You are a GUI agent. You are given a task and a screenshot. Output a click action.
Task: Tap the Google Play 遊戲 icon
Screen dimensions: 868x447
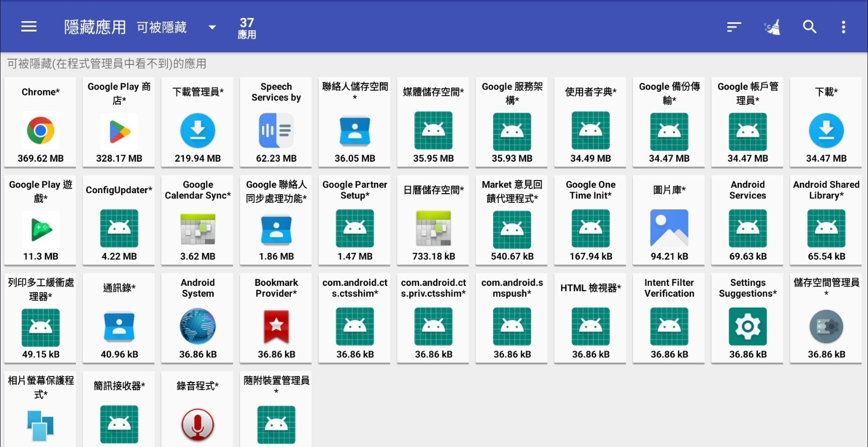pyautogui.click(x=41, y=229)
